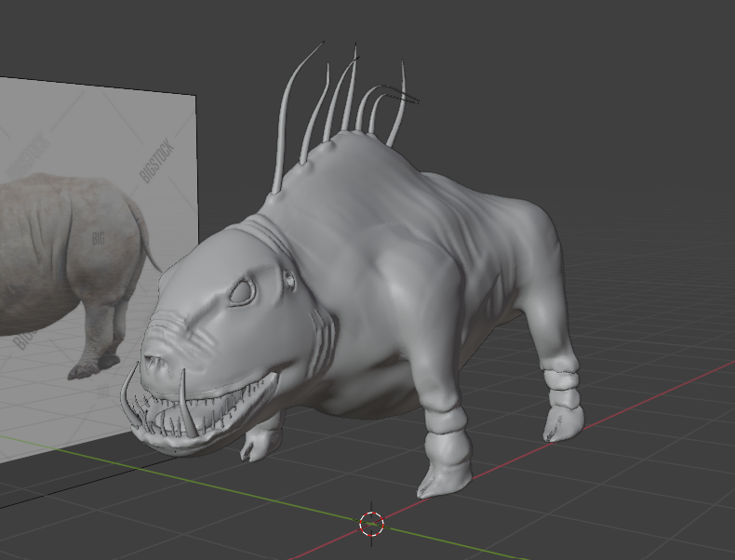Click the creature's large front tusk
The width and height of the screenshot is (735, 560).
188,402
